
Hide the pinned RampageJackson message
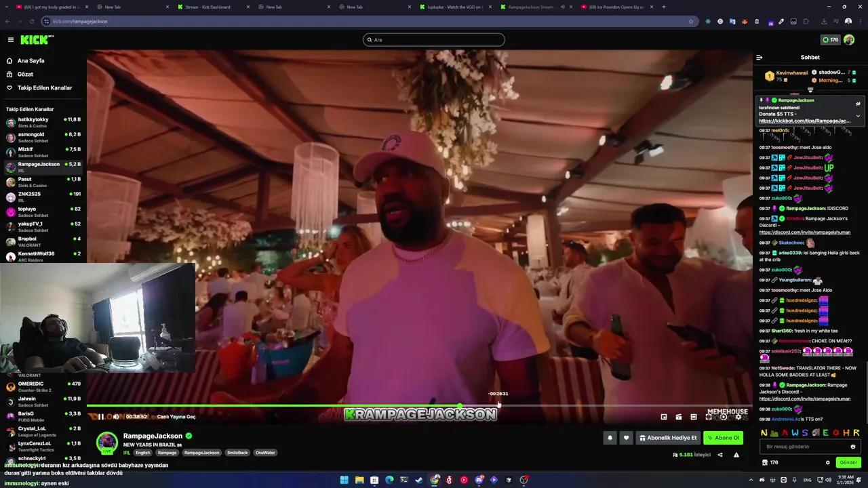[858, 104]
